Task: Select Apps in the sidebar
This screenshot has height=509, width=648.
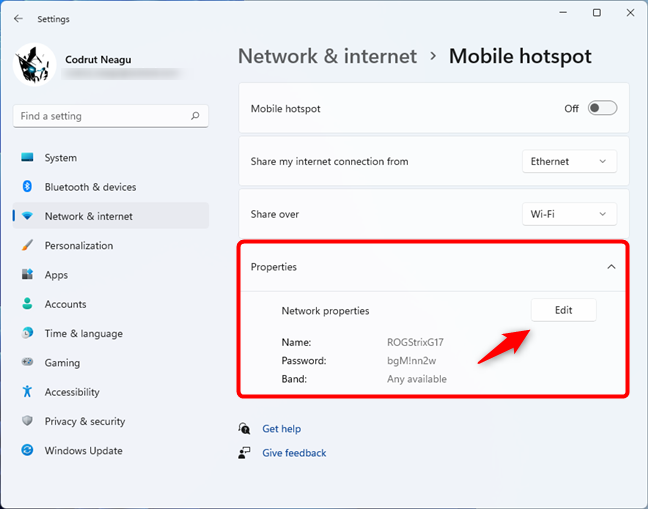Action: pyautogui.click(x=110, y=274)
